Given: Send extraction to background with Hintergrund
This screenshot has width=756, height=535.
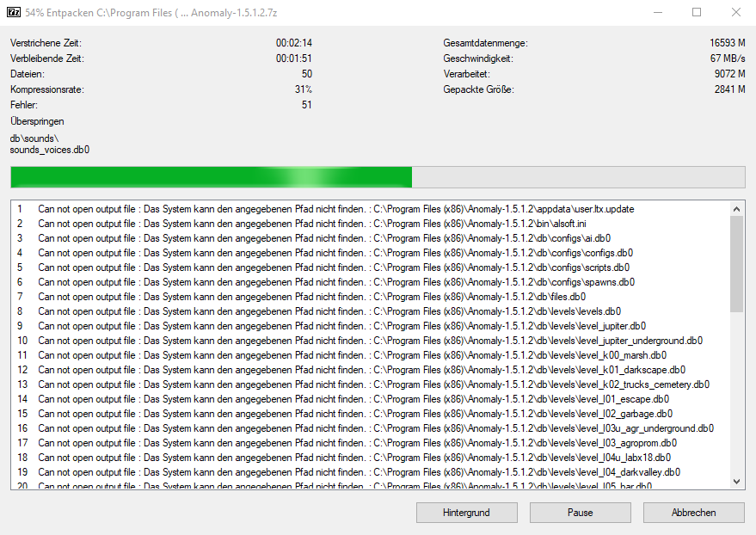Looking at the screenshot, I should (467, 513).
